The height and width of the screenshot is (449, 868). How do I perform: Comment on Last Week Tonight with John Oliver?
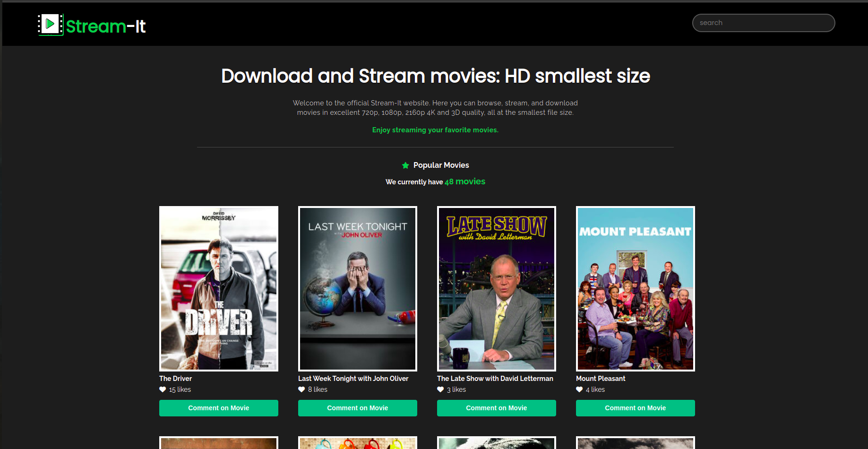[358, 408]
